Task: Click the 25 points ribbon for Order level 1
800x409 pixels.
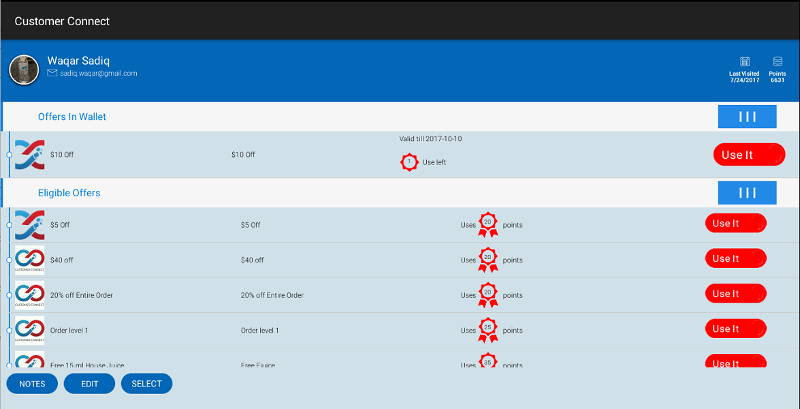Action: [x=488, y=330]
